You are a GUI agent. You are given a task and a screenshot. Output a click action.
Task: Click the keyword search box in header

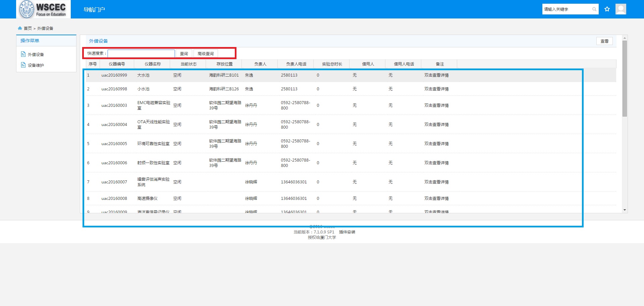click(567, 9)
